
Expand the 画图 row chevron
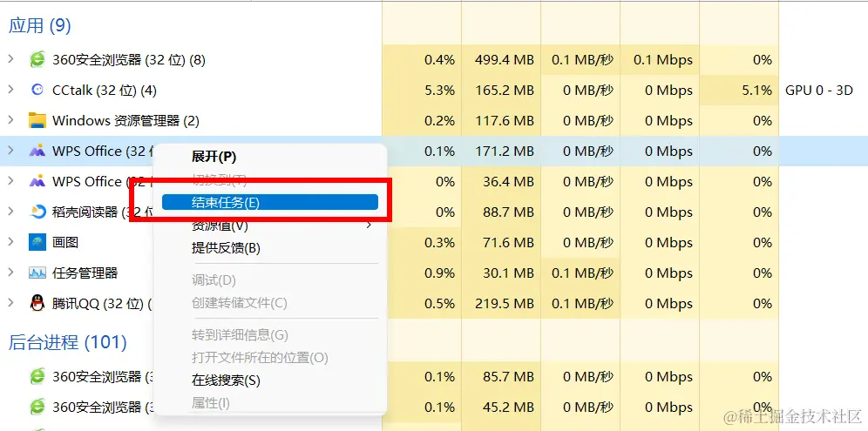pyautogui.click(x=10, y=242)
